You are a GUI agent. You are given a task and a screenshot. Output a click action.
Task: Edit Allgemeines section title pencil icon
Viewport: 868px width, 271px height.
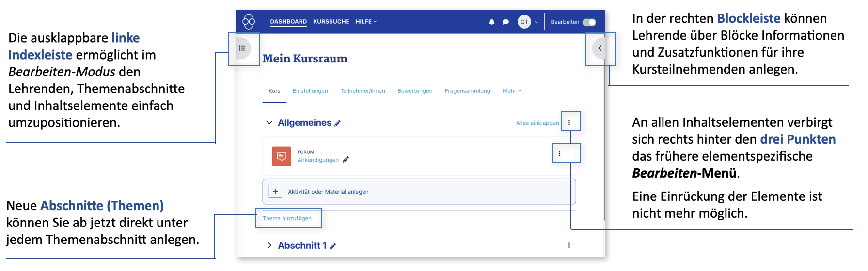(338, 123)
